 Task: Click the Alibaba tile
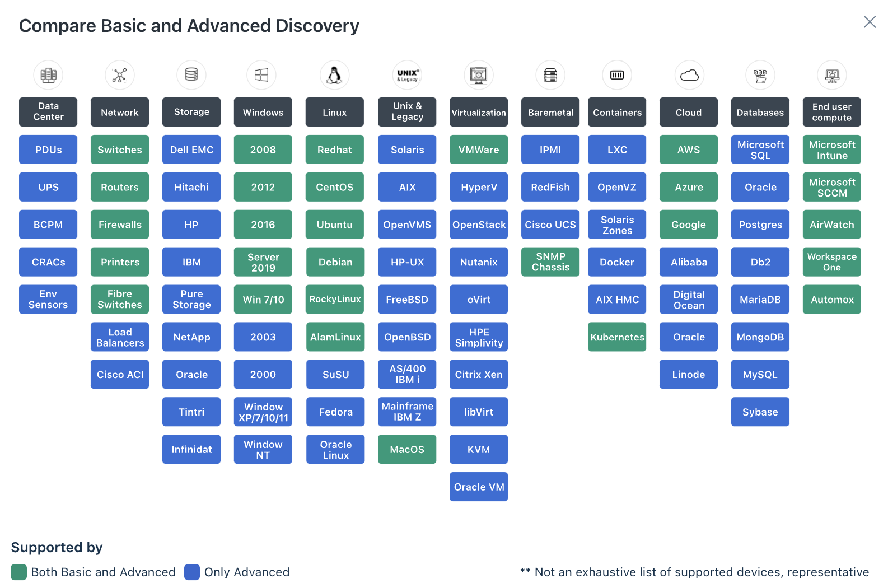(x=689, y=262)
